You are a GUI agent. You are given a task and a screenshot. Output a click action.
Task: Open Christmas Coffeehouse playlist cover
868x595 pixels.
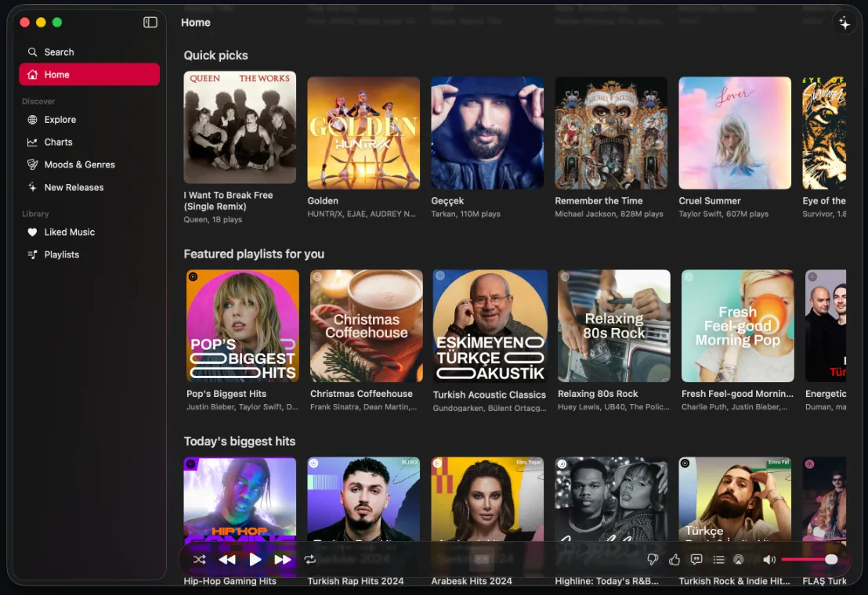point(367,326)
